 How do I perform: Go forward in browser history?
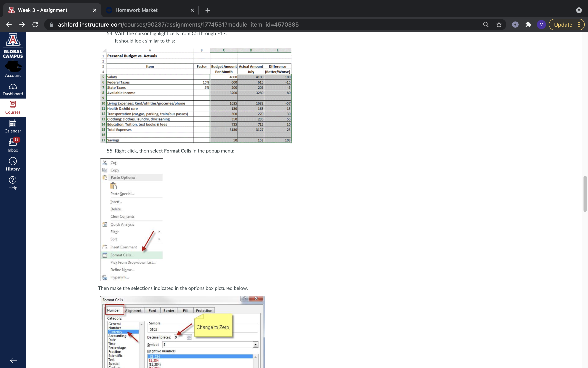click(22, 25)
